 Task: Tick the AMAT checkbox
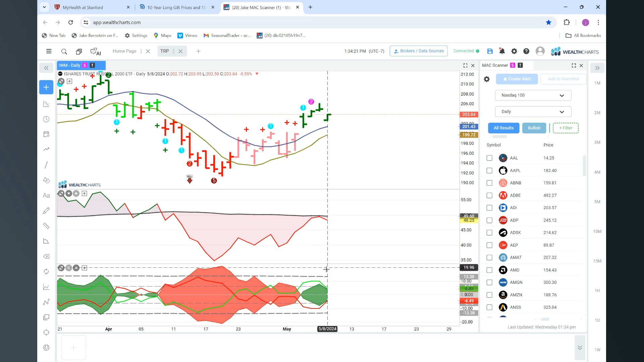[x=489, y=257]
